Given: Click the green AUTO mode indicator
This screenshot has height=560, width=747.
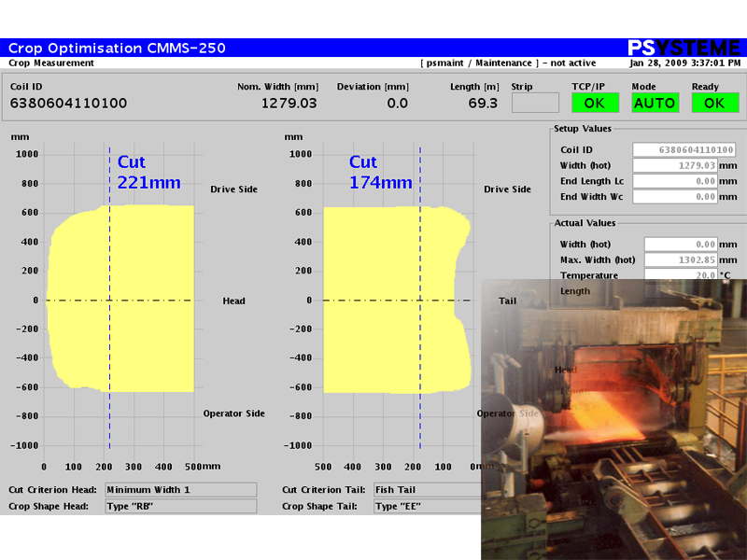Looking at the screenshot, I should (x=655, y=103).
